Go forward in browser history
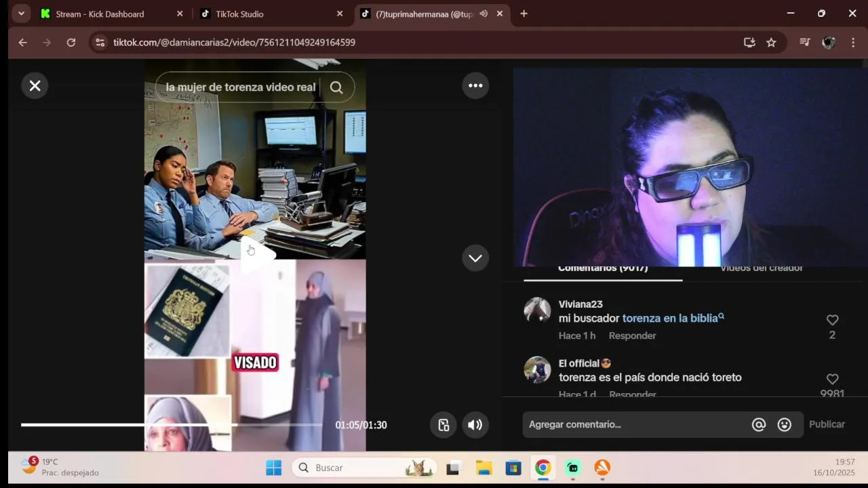 46,42
